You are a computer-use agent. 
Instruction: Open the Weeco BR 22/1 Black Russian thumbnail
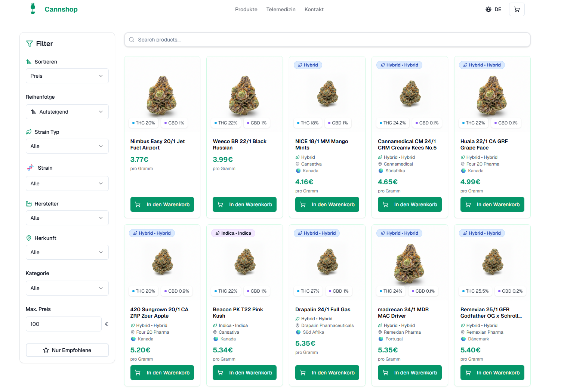[x=244, y=95]
